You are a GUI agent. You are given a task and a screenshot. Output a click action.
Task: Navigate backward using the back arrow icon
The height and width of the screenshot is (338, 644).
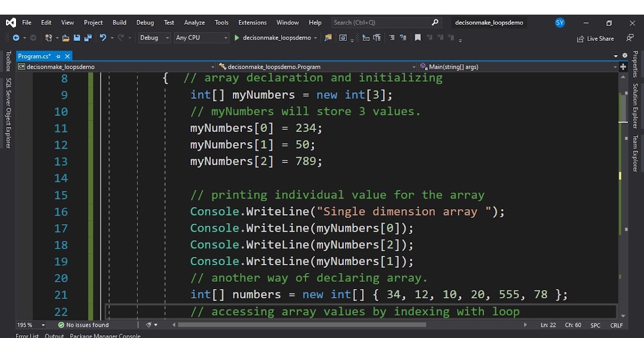point(16,38)
